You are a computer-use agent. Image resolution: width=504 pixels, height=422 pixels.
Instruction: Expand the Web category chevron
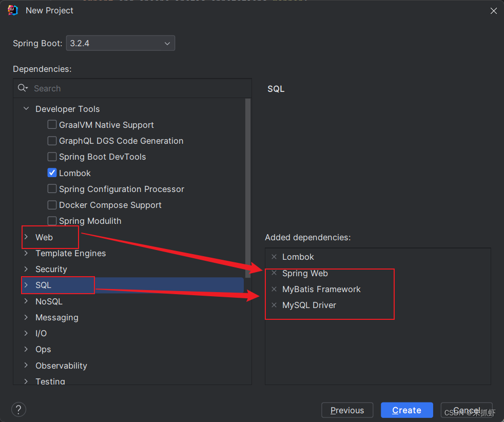pyautogui.click(x=26, y=237)
